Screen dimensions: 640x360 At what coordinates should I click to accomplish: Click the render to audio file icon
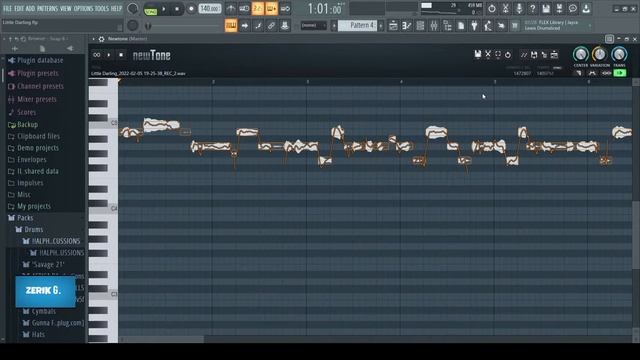tap(559, 8)
